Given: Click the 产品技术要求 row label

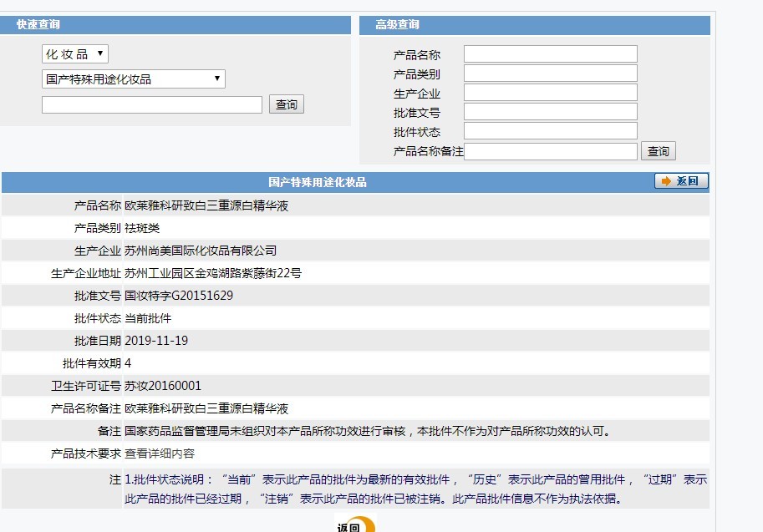Looking at the screenshot, I should point(85,453).
